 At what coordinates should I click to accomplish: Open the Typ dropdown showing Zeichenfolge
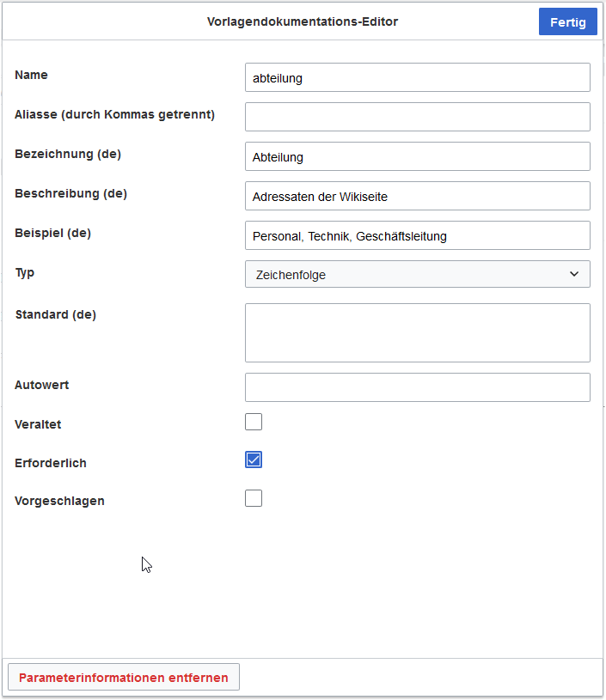[417, 274]
